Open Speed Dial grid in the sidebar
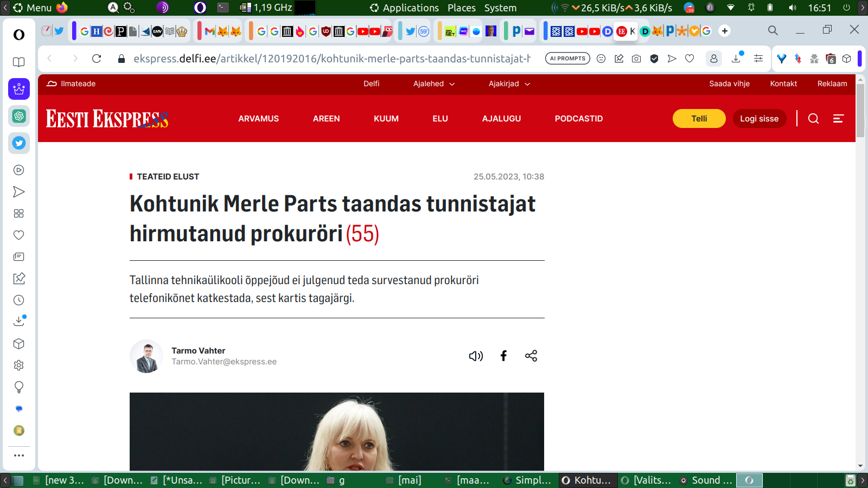The height and width of the screenshot is (488, 868). coord(19,214)
